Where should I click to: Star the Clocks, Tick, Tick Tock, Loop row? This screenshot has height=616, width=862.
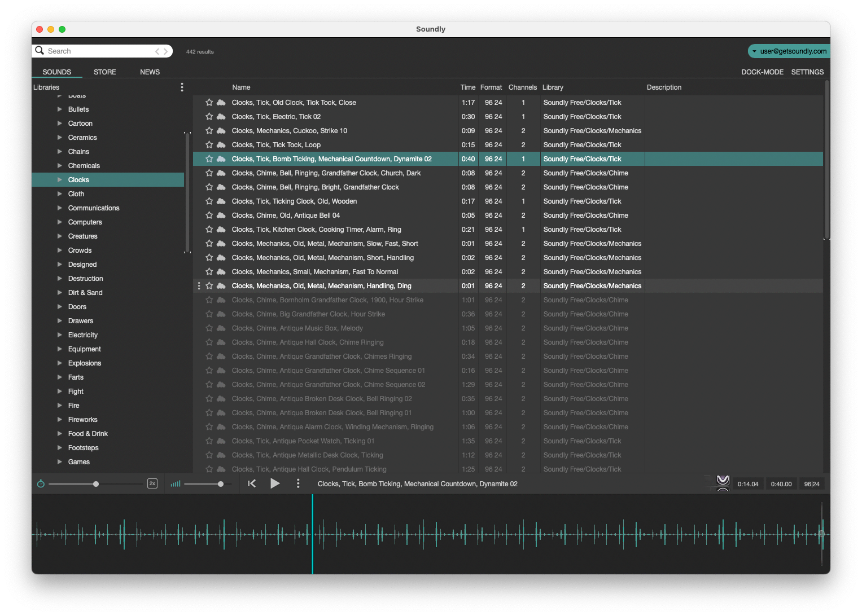[x=209, y=145]
